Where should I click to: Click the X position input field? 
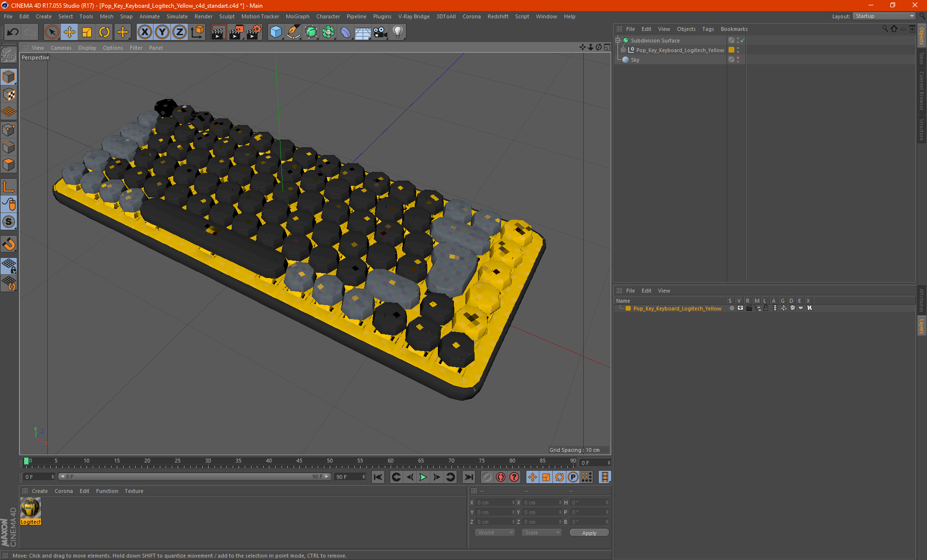[494, 503]
